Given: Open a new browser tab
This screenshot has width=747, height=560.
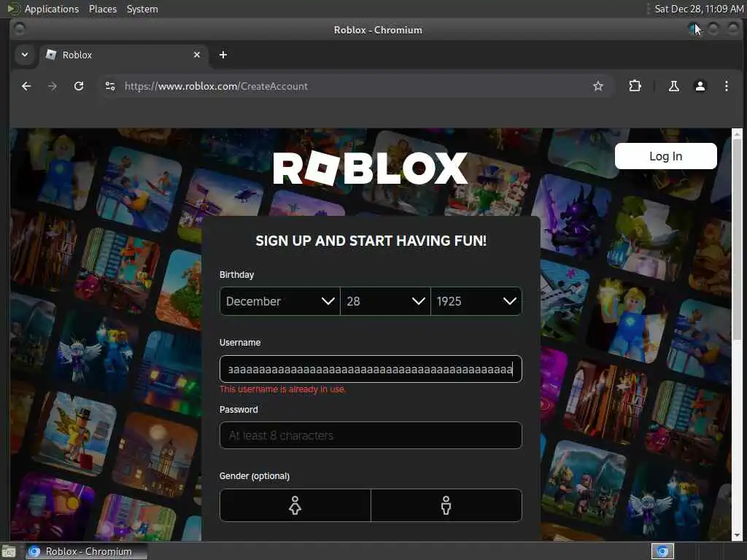Looking at the screenshot, I should 223,55.
